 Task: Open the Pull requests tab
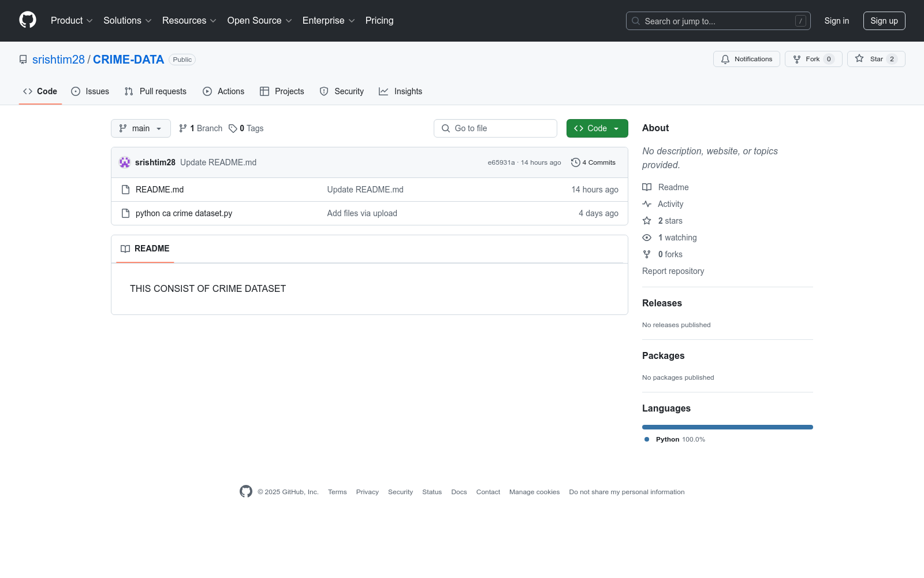155,91
